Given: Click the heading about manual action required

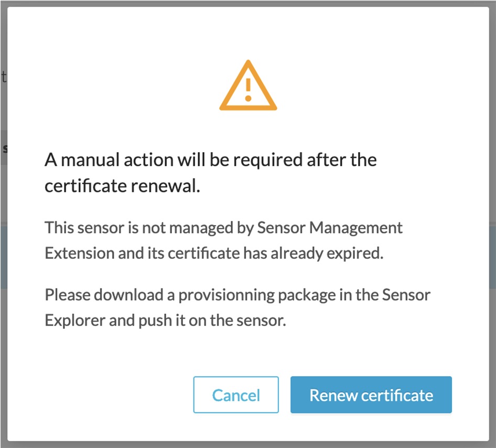Looking at the screenshot, I should click(x=210, y=172).
